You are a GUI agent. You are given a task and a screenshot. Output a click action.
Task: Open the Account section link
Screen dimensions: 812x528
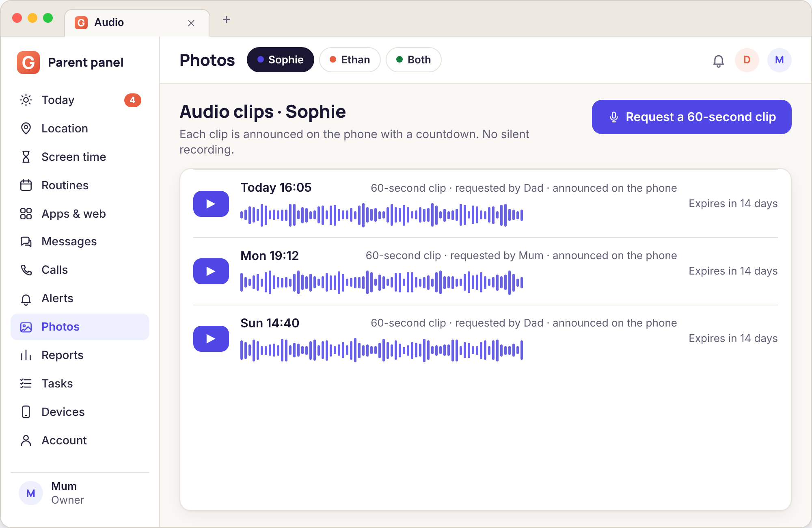[x=80, y=440]
